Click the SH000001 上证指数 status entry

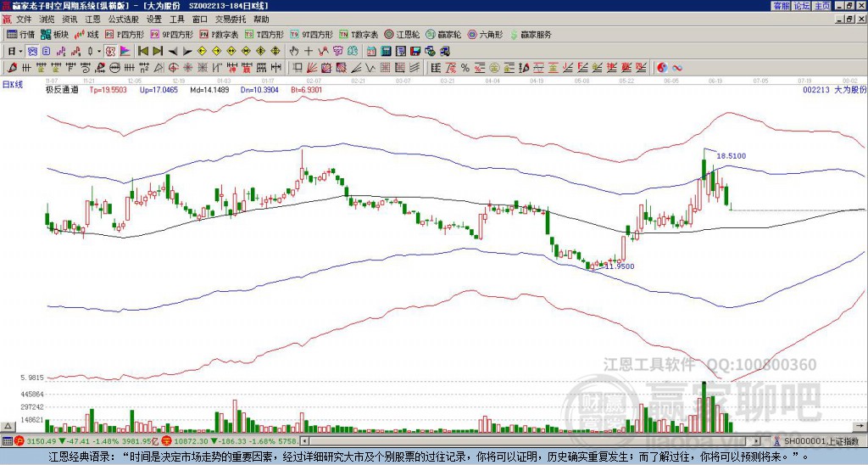(821, 441)
